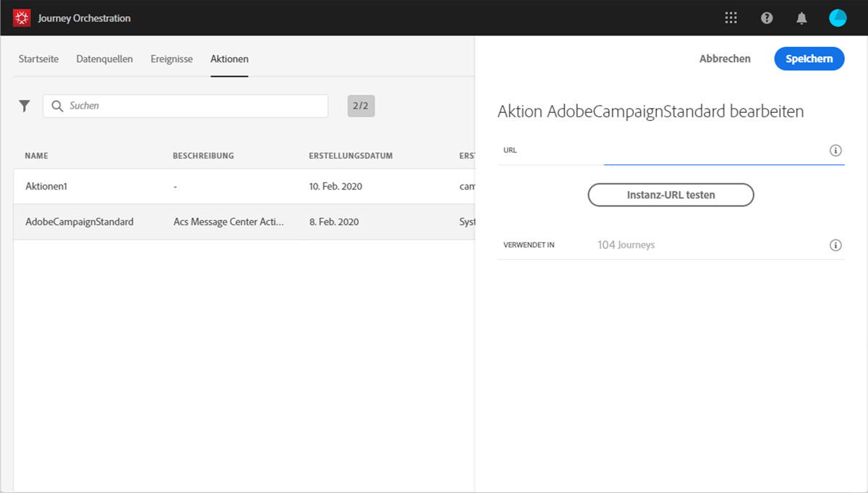Click the 8. Feb. 2020 date cell
This screenshot has height=493, width=868.
333,222
